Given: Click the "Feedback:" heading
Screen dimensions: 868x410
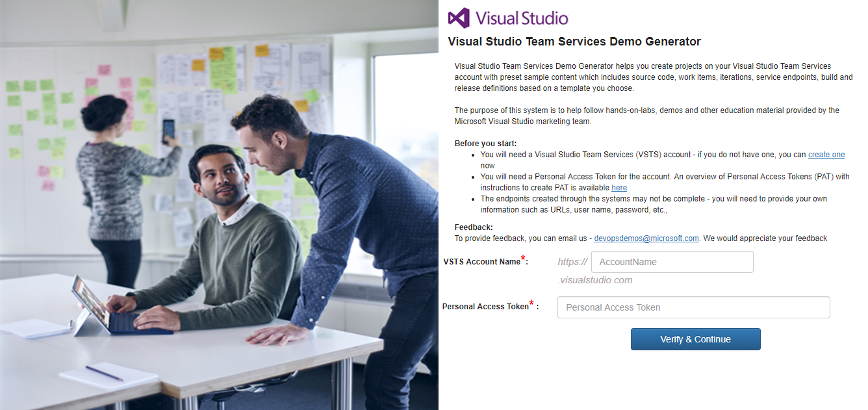Looking at the screenshot, I should tap(474, 227).
